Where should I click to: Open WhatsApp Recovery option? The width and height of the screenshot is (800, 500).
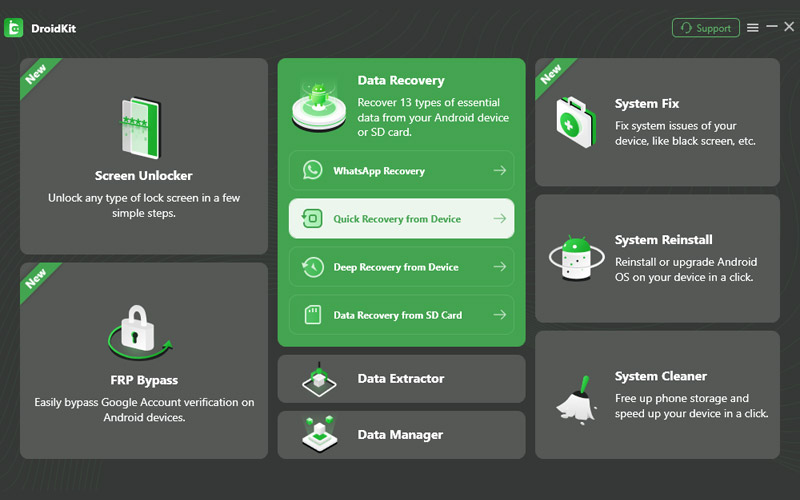(402, 170)
